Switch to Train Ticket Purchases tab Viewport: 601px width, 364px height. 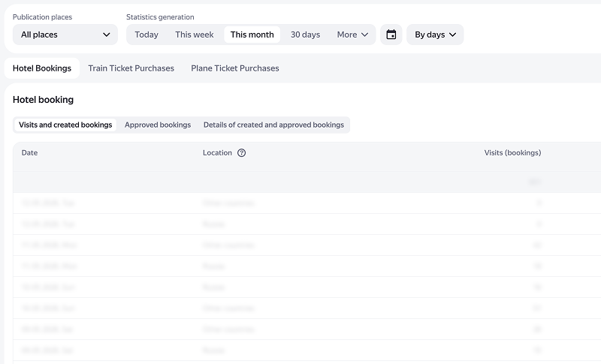131,68
